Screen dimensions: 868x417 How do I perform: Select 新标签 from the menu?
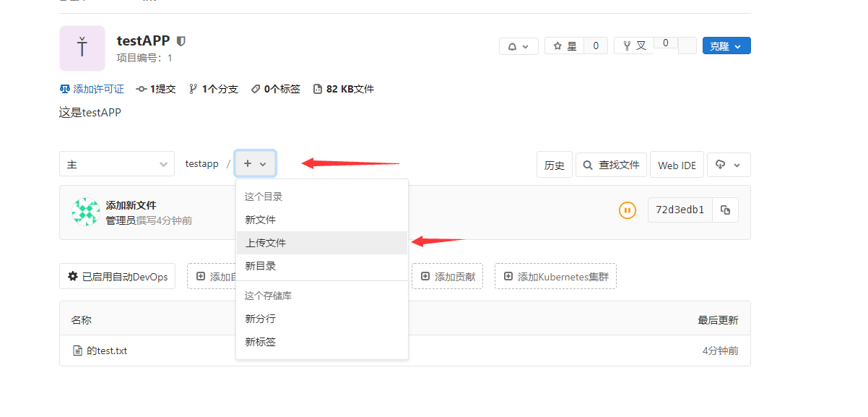322,342
